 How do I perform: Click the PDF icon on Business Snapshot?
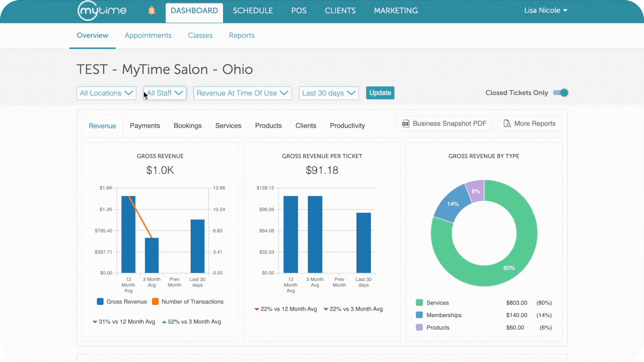pyautogui.click(x=406, y=124)
